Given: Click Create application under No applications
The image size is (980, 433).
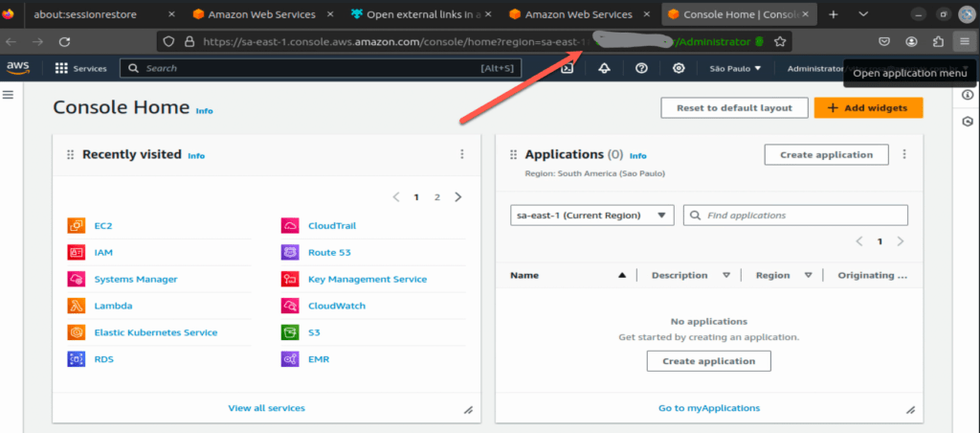Looking at the screenshot, I should point(709,361).
